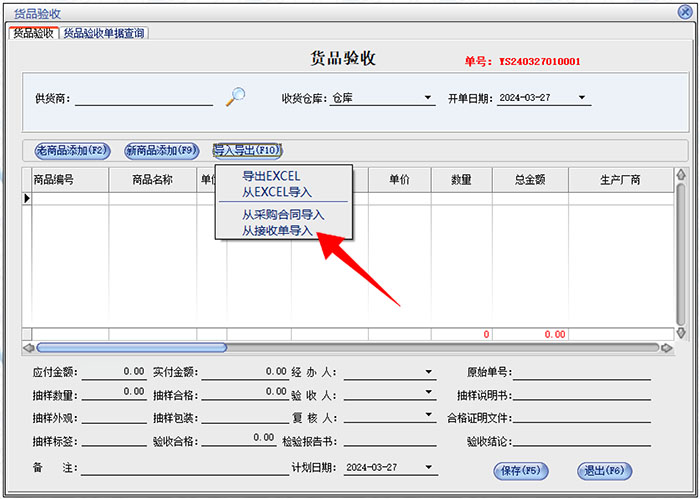Choose 导出EXCEL from the menu
This screenshot has width=700, height=499.
pos(270,177)
